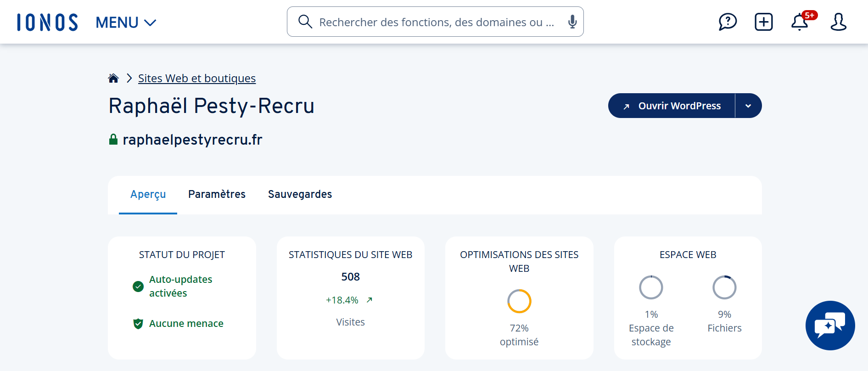Activate voice search microphone icon
This screenshot has width=868, height=371.
[572, 22]
